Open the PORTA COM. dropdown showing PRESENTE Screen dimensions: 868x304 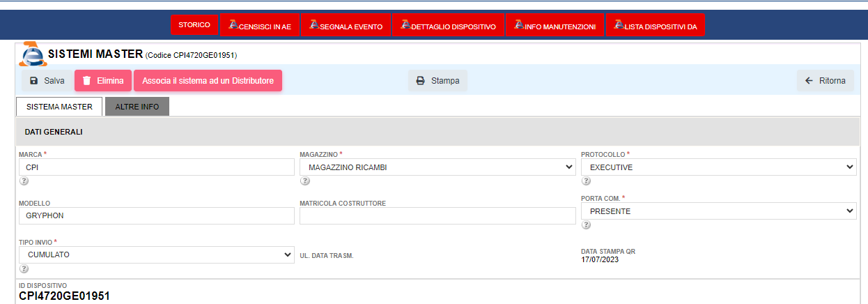click(719, 211)
